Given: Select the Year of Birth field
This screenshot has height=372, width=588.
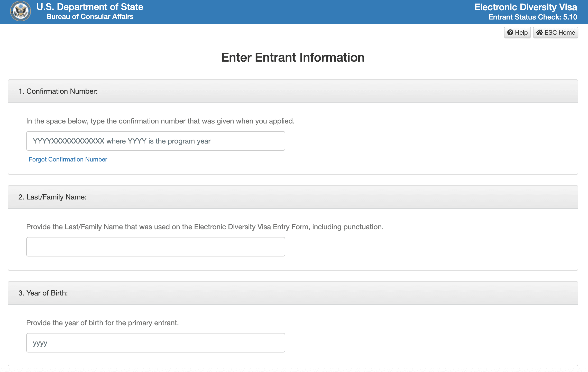Looking at the screenshot, I should [x=155, y=343].
